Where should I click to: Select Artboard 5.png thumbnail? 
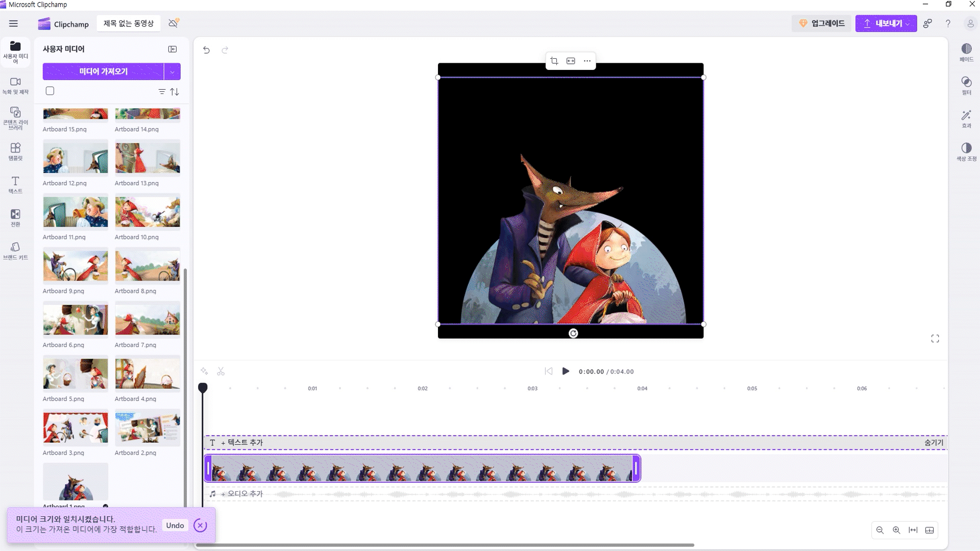(x=76, y=374)
